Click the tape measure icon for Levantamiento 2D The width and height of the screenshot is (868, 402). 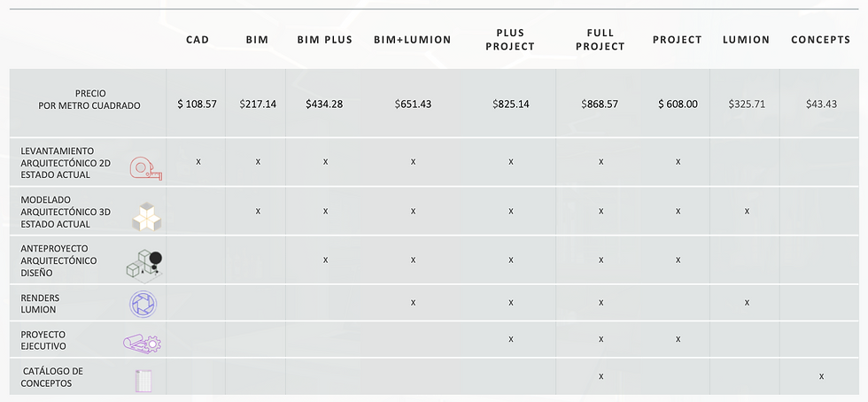[146, 168]
